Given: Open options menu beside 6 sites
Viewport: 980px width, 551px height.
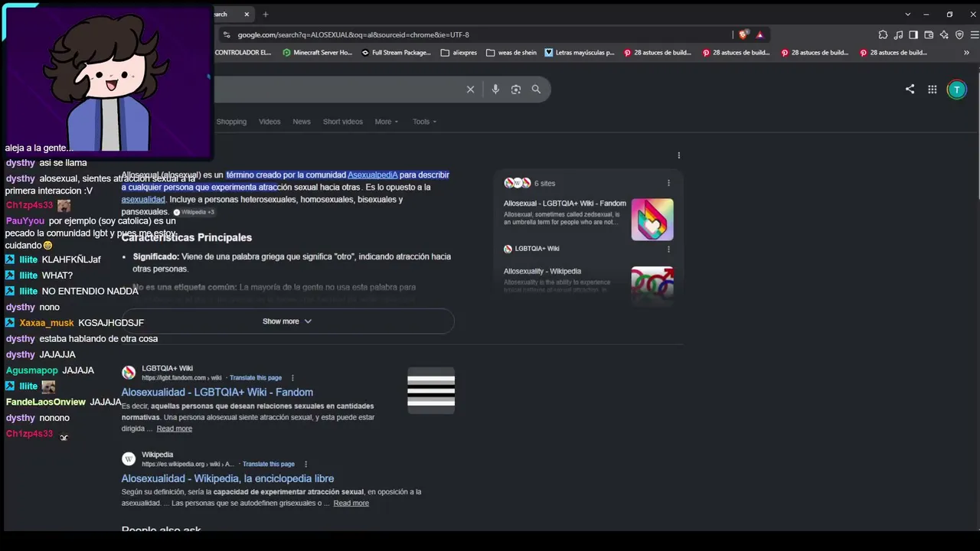Looking at the screenshot, I should click(668, 183).
